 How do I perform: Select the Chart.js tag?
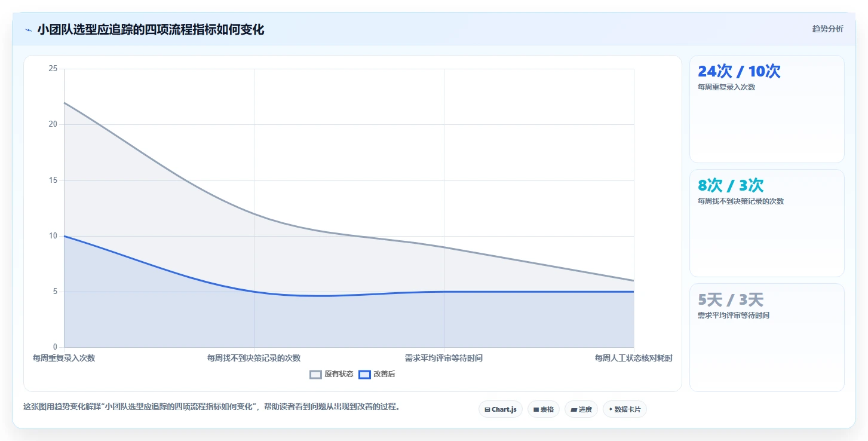click(x=501, y=409)
